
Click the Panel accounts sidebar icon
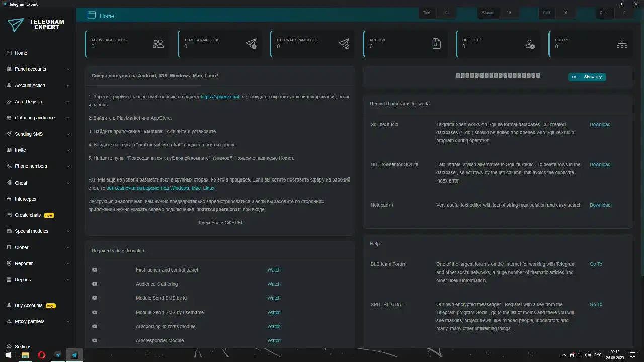[9, 69]
